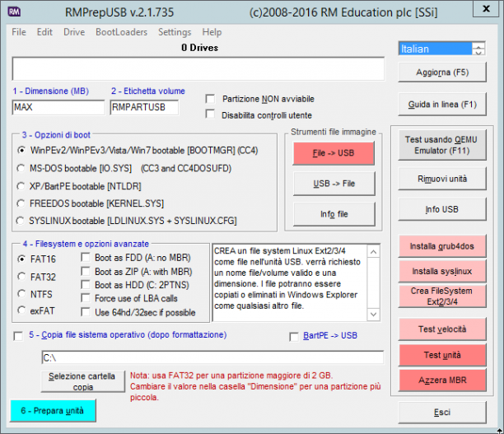Click the Etichetta volume input field
The width and height of the screenshot is (504, 434).
click(144, 107)
